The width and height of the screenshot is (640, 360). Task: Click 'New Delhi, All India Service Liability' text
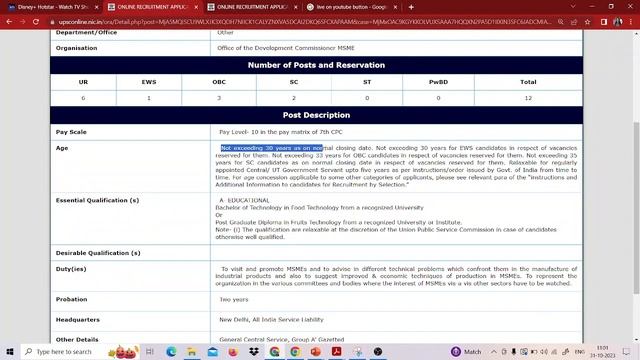271,320
